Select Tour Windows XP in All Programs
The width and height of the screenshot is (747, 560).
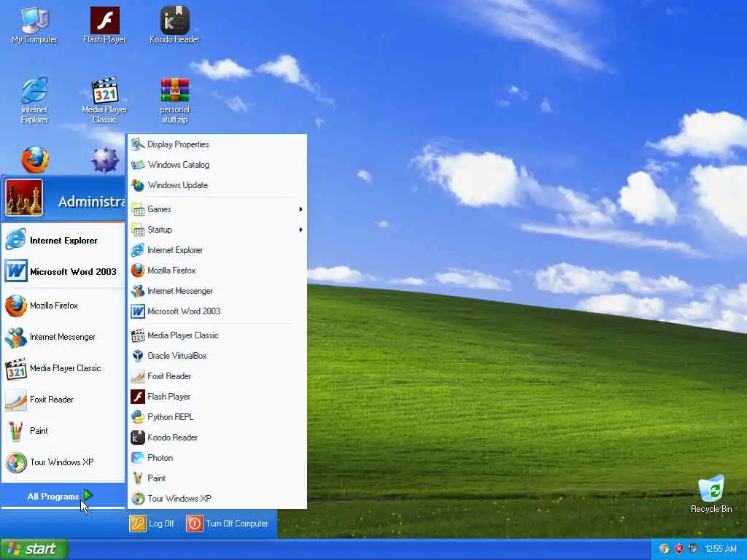217,499
